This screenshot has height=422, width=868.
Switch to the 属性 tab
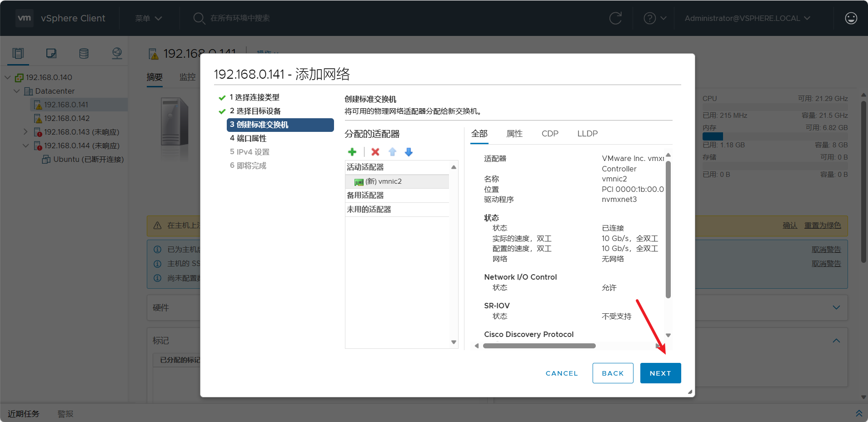point(514,134)
